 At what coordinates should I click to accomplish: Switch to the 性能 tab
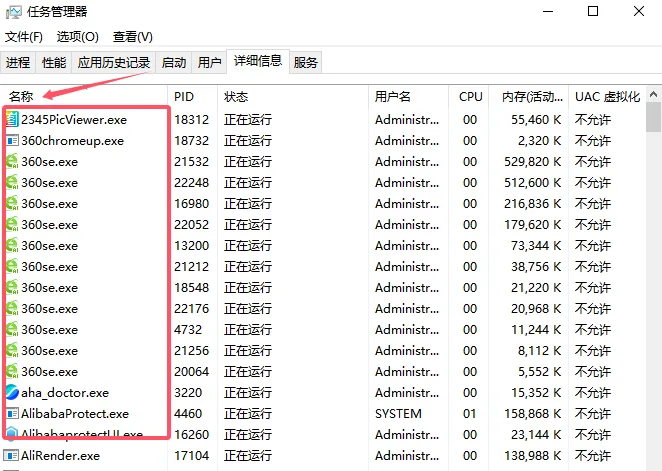pos(54,62)
